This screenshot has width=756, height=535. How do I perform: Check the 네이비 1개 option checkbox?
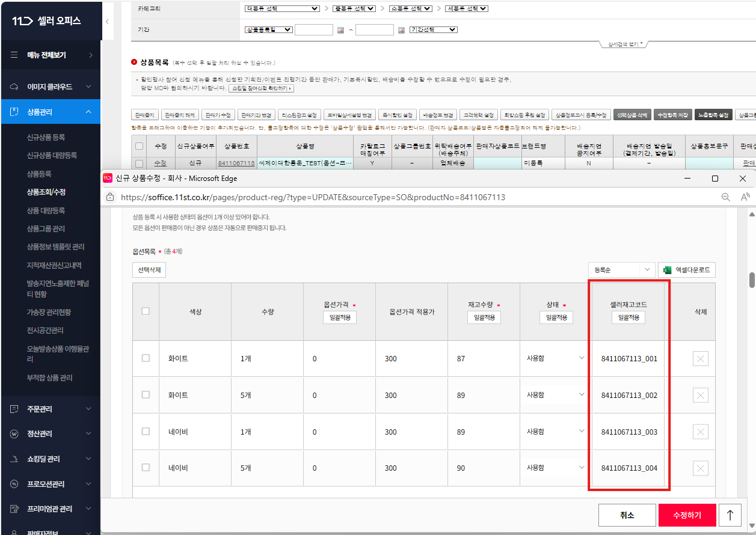pos(146,431)
